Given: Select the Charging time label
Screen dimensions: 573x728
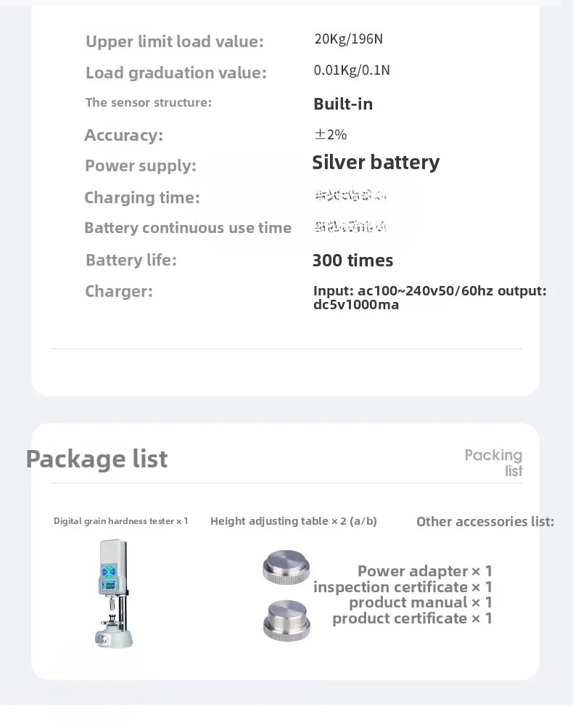Looking at the screenshot, I should (x=142, y=197).
